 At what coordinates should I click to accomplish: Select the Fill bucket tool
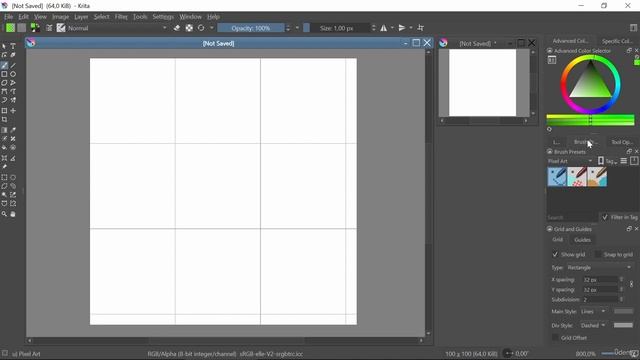tap(4, 147)
